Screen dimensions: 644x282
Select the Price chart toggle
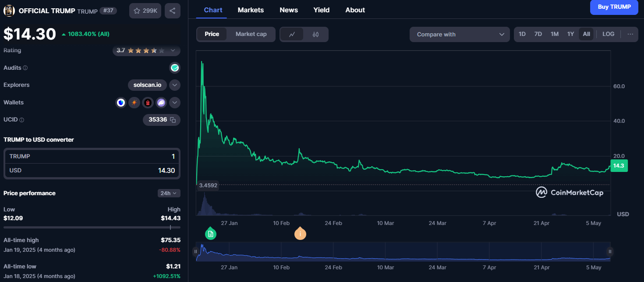(212, 34)
